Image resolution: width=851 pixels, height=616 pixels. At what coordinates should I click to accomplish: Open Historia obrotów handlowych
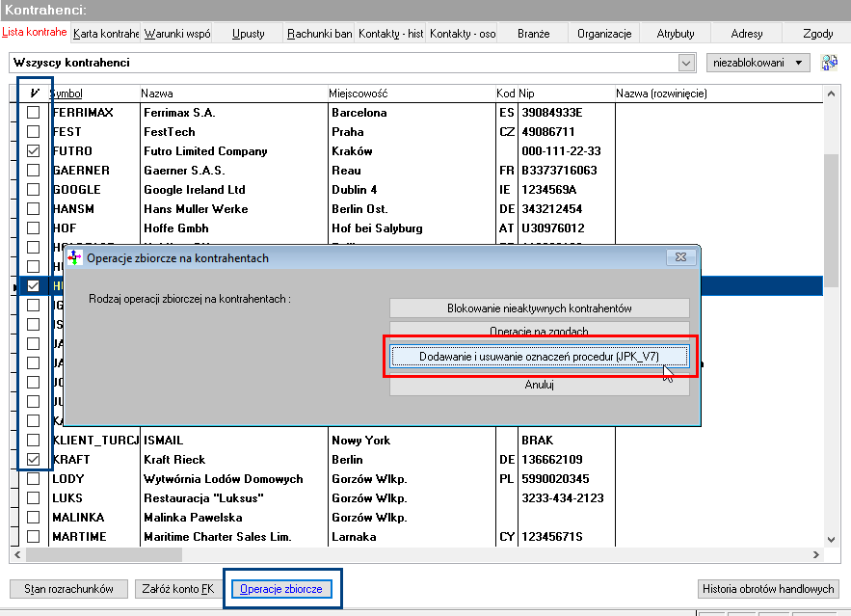[768, 589]
